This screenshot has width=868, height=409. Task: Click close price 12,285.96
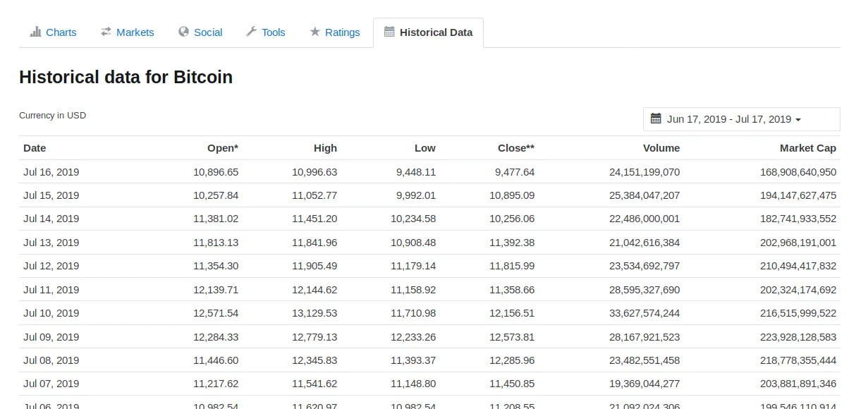[512, 360]
